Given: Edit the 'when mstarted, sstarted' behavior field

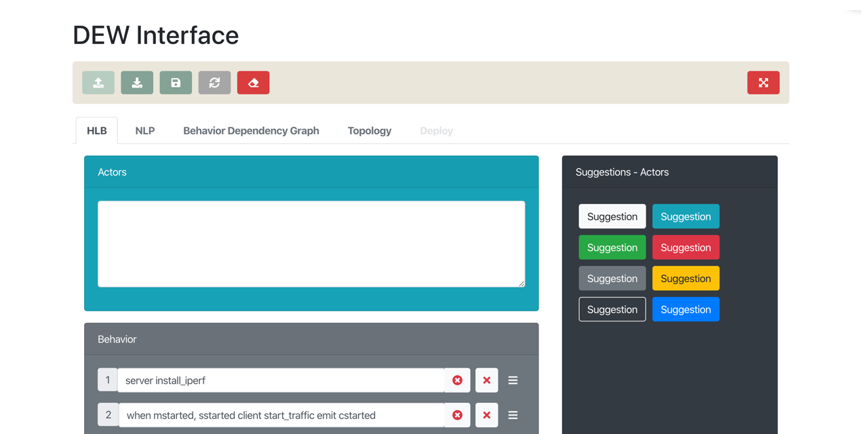Looking at the screenshot, I should [x=281, y=415].
